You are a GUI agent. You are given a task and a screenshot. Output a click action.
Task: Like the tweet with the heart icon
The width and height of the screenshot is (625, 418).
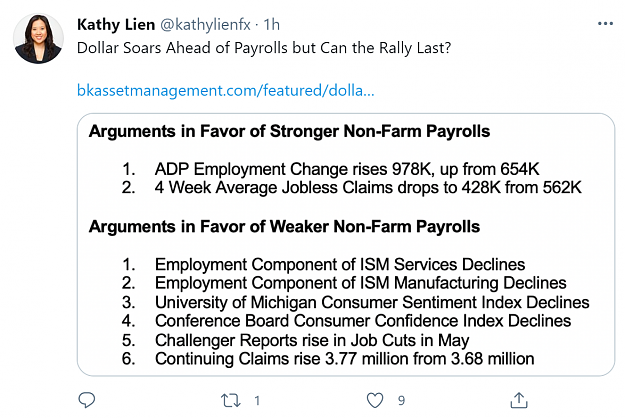point(375,400)
